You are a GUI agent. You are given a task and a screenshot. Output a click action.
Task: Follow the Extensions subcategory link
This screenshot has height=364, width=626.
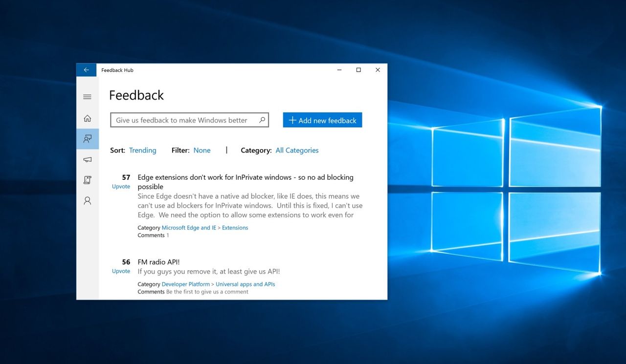pos(235,227)
